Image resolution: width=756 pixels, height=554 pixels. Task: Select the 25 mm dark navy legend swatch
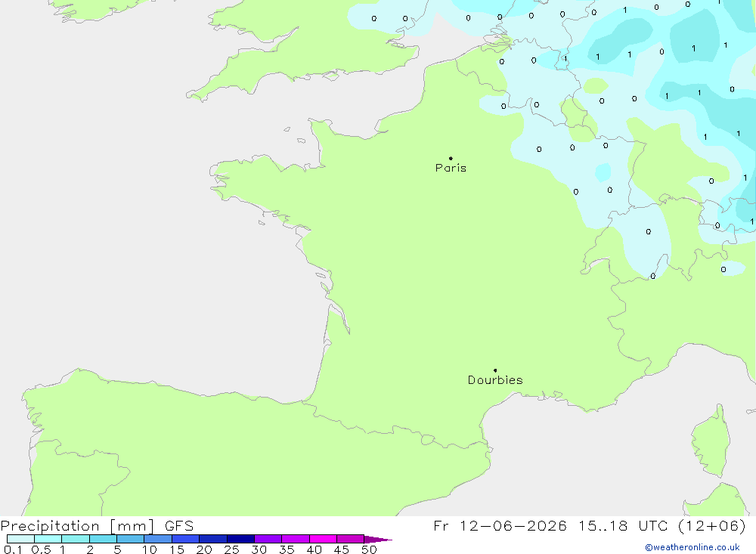pos(240,539)
